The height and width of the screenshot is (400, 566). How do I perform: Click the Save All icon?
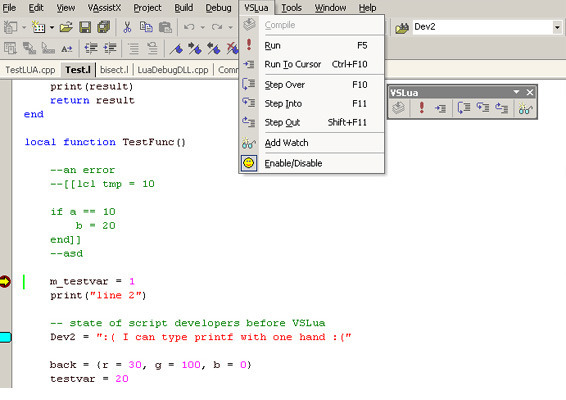pyautogui.click(x=104, y=27)
